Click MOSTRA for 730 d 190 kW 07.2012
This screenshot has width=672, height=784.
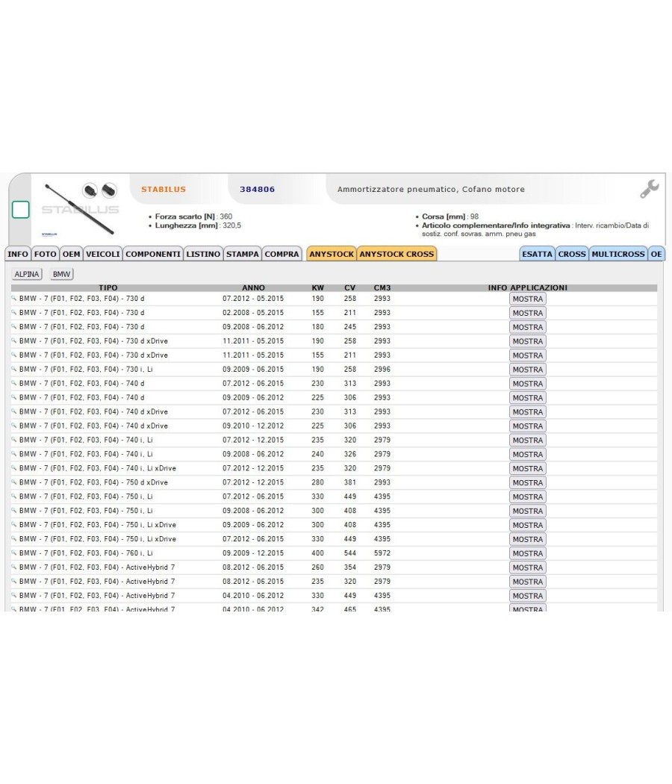click(527, 299)
